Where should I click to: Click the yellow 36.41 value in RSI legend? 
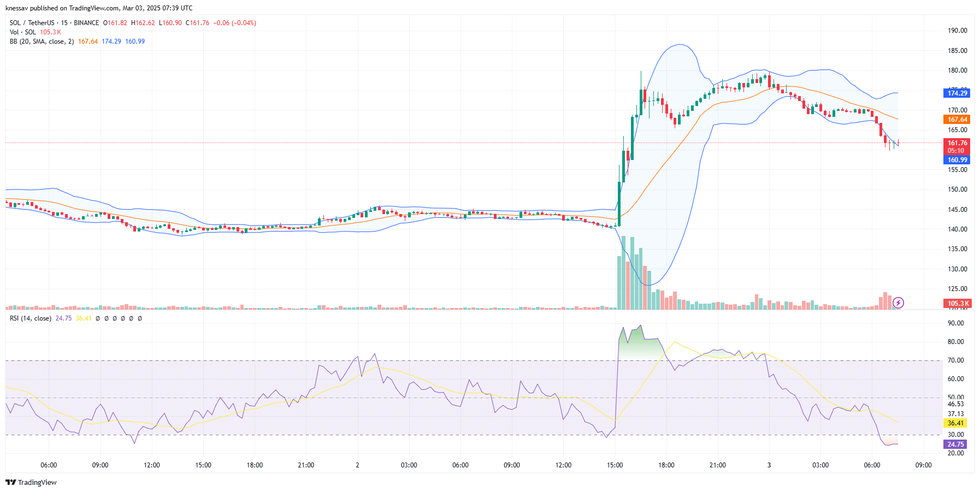point(84,318)
